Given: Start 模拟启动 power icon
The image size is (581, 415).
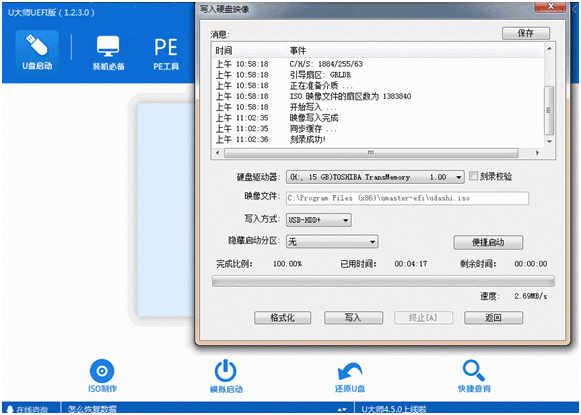Looking at the screenshot, I should pyautogui.click(x=226, y=376).
